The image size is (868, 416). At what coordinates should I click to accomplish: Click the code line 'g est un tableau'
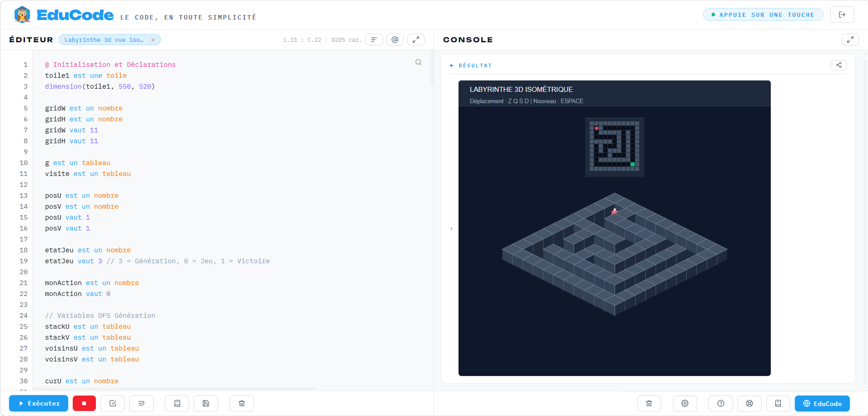coord(78,163)
